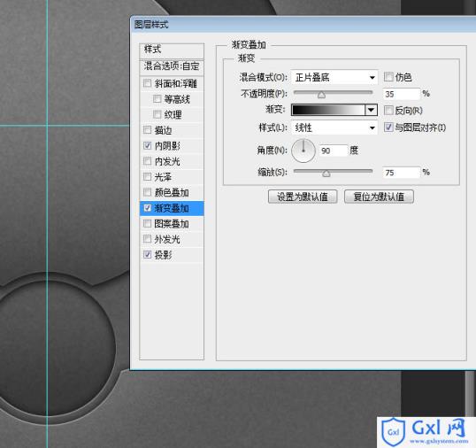This screenshot has width=476, height=448.
Task: Enable the 外发光 checkbox
Action: point(147,239)
